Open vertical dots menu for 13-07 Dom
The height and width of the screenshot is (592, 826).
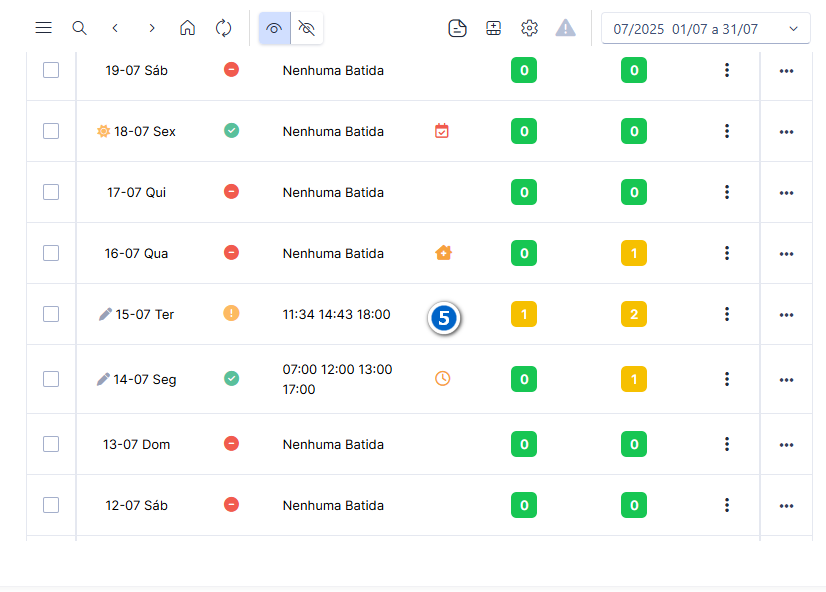point(727,444)
